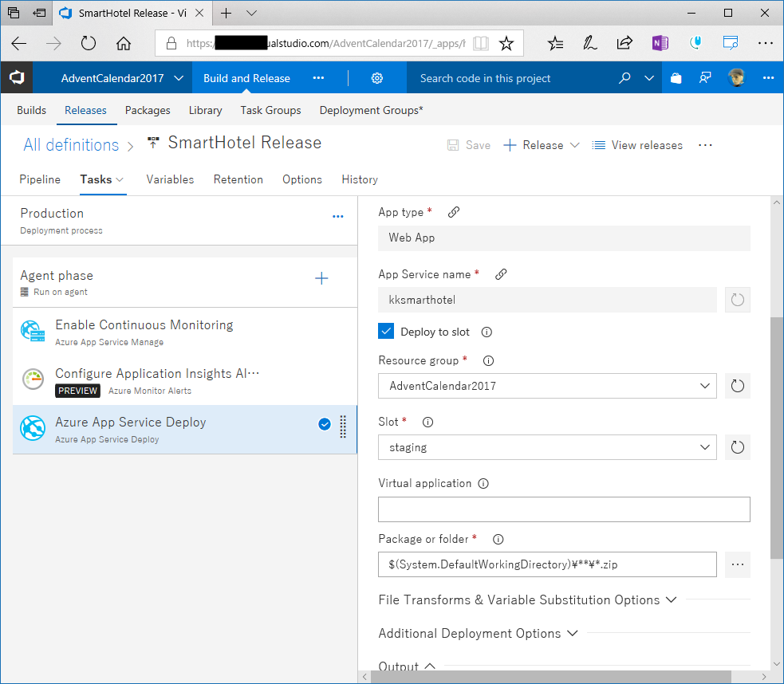Screen dimensions: 784x684
Task: Switch to the Builds tab
Action: (x=31, y=111)
